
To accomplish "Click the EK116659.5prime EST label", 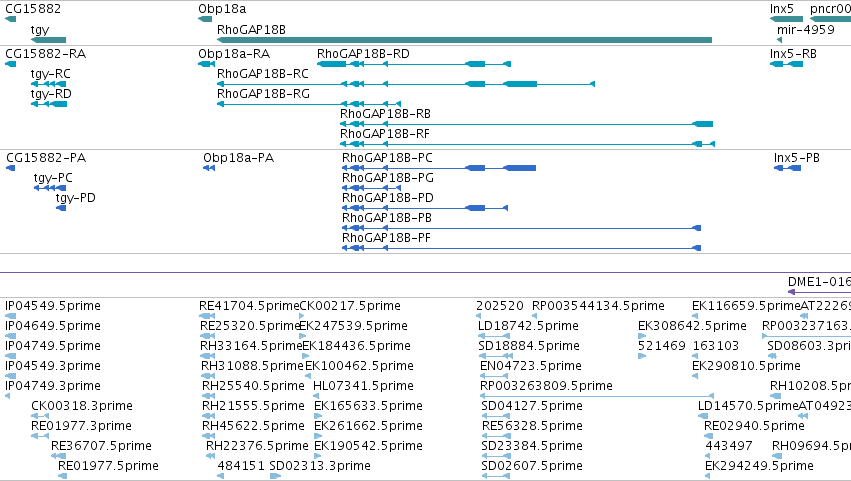I will (x=745, y=306).
